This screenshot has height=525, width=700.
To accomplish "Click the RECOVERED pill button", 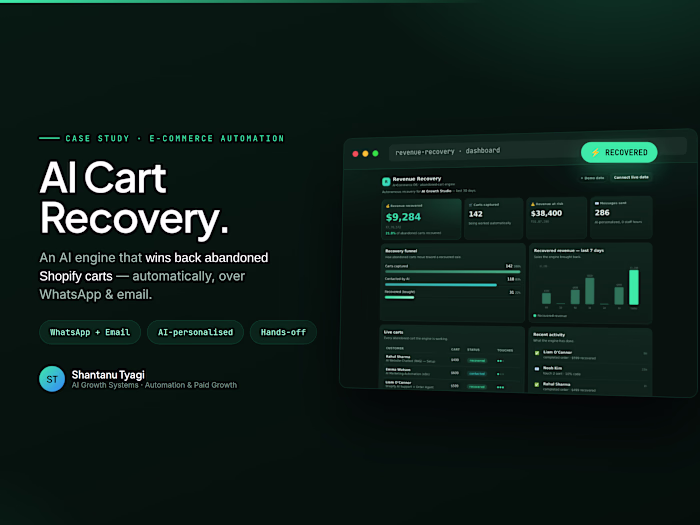I will (619, 152).
